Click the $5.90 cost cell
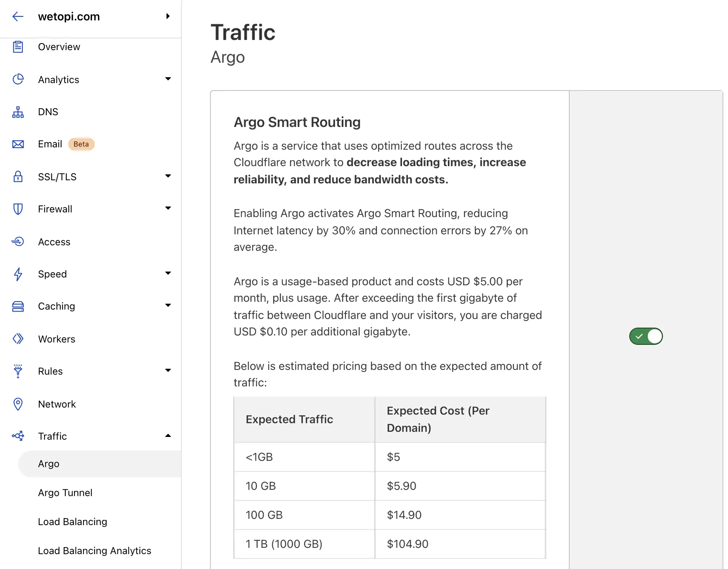728x569 pixels. (460, 486)
